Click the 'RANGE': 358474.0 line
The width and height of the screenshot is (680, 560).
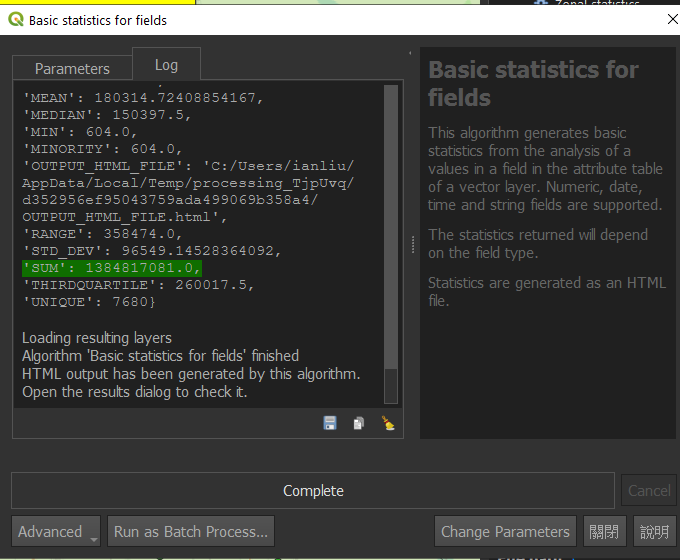click(x=102, y=234)
